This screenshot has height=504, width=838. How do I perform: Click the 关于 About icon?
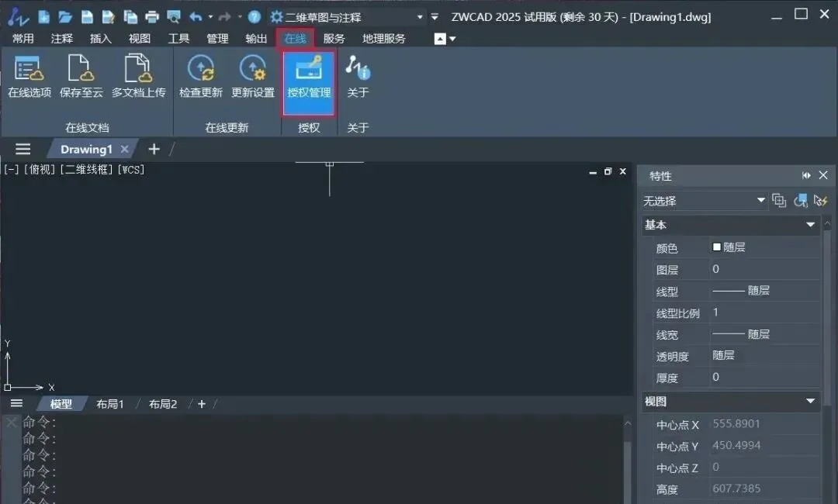coord(358,77)
